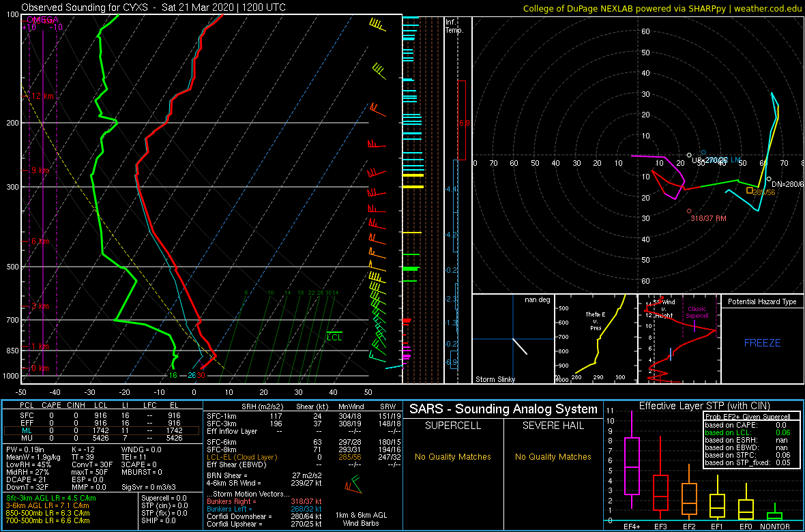Click the LCL-EL (Cloud Layer) row label
The width and height of the screenshot is (805, 532).
[241, 456]
